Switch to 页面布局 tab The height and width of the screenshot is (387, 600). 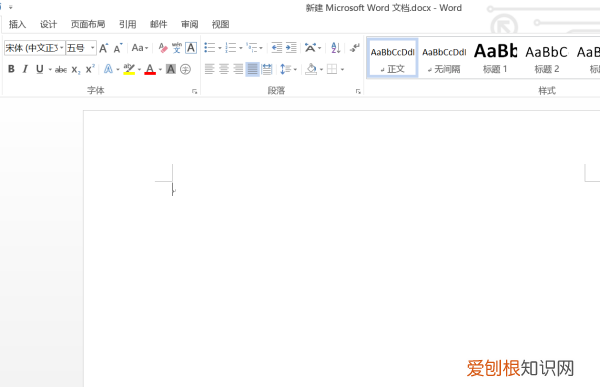[x=88, y=24]
